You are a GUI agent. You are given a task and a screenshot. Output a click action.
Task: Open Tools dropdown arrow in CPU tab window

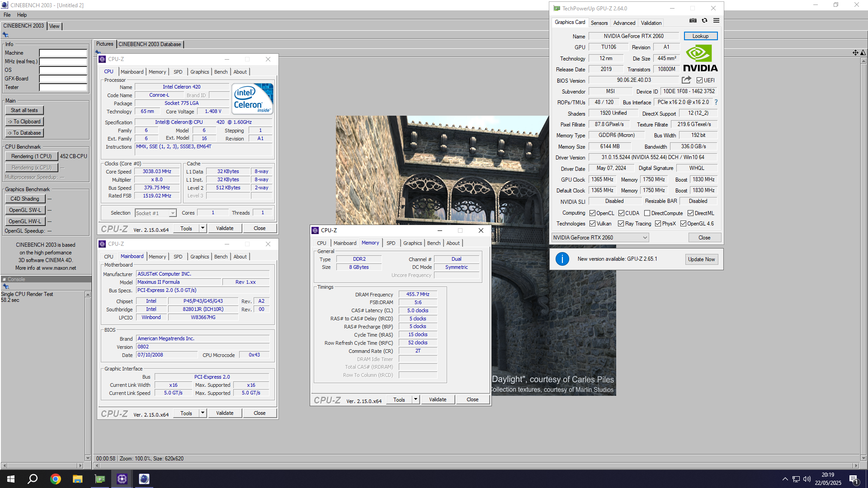point(203,228)
